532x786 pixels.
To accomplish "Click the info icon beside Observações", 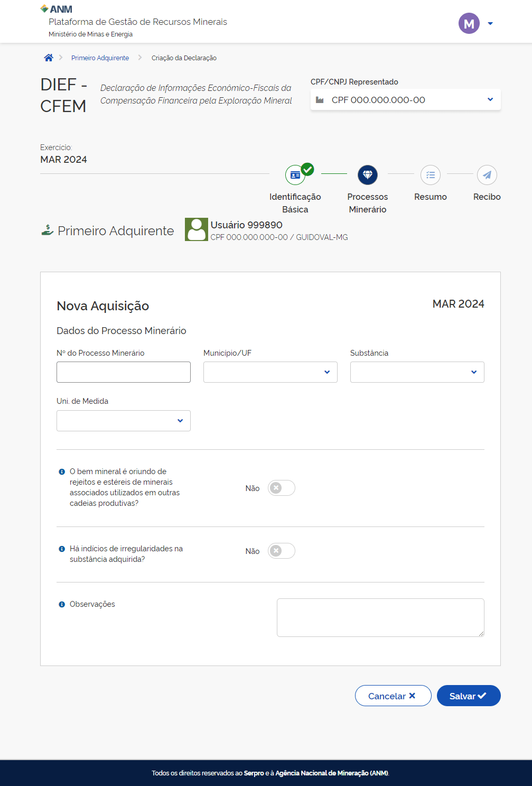I will tap(62, 604).
